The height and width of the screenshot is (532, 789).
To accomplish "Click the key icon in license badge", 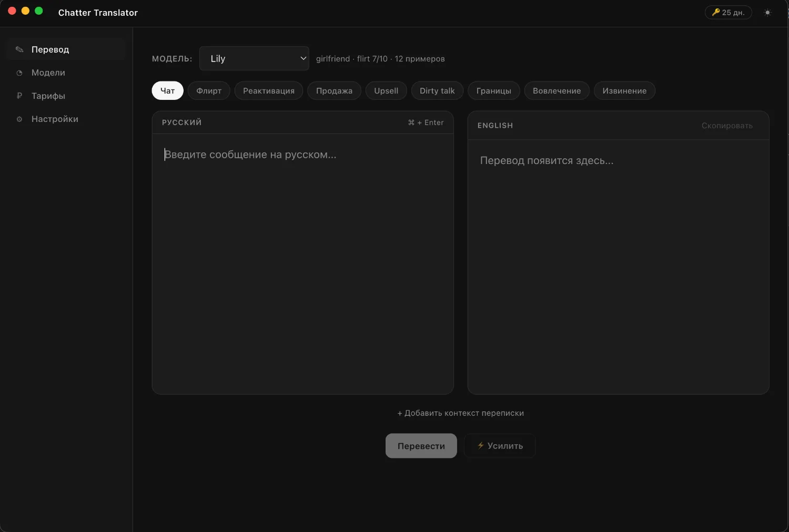I will pyautogui.click(x=715, y=12).
